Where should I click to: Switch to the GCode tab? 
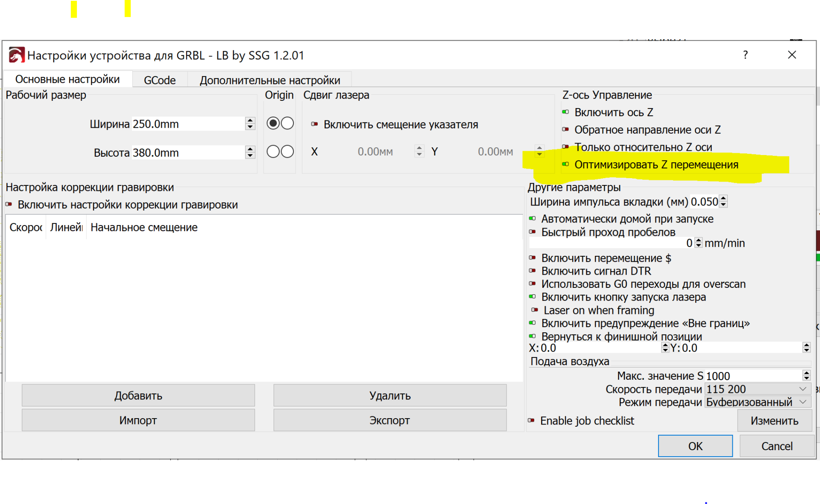pyautogui.click(x=160, y=80)
